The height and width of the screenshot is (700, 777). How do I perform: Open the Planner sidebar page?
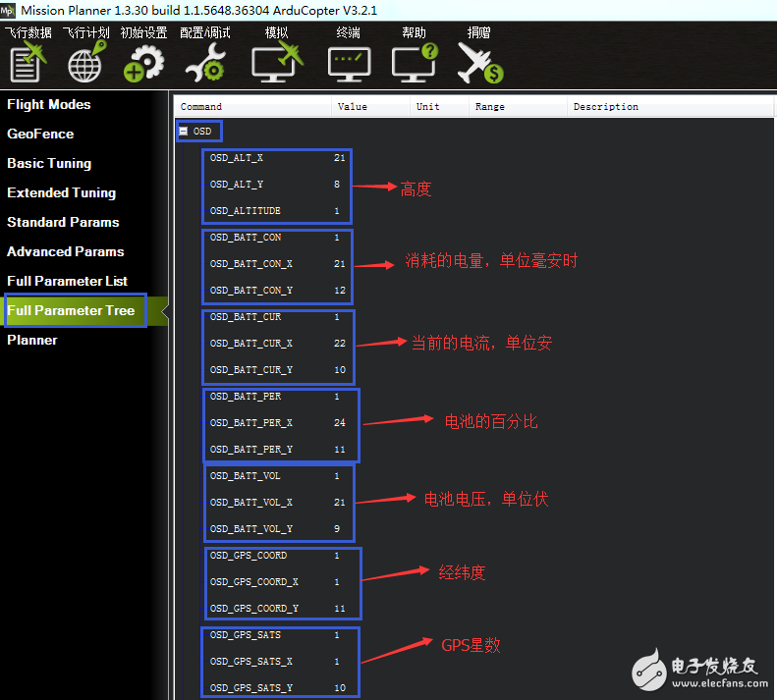click(x=32, y=340)
